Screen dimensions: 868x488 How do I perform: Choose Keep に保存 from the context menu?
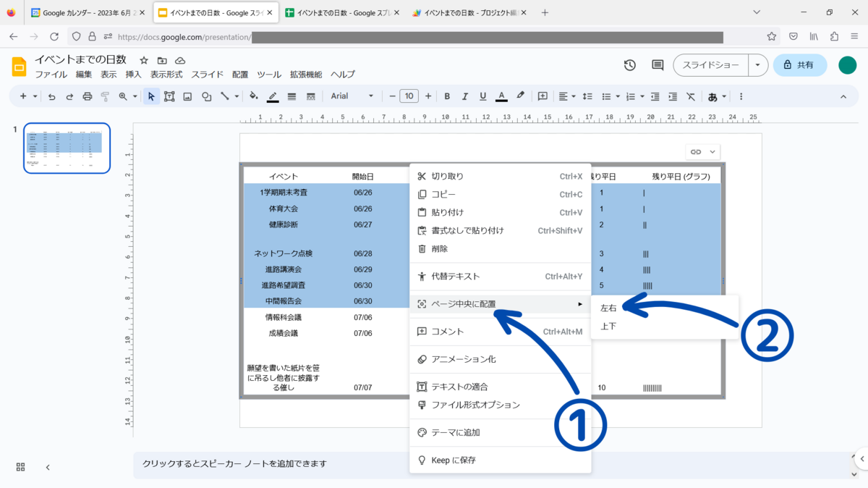(x=501, y=460)
